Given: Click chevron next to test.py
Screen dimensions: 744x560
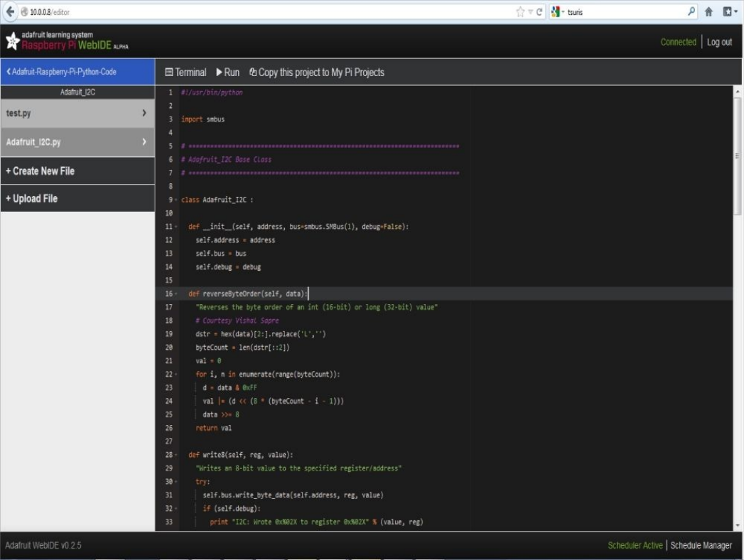Looking at the screenshot, I should coord(144,113).
